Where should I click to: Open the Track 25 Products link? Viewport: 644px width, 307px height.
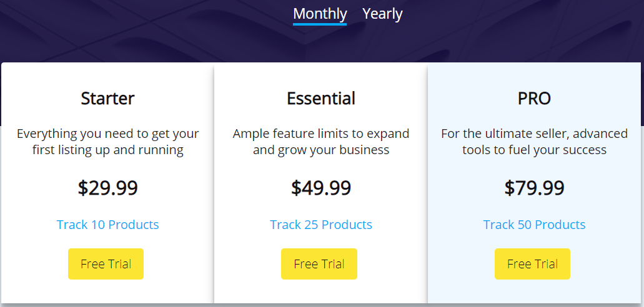(321, 225)
